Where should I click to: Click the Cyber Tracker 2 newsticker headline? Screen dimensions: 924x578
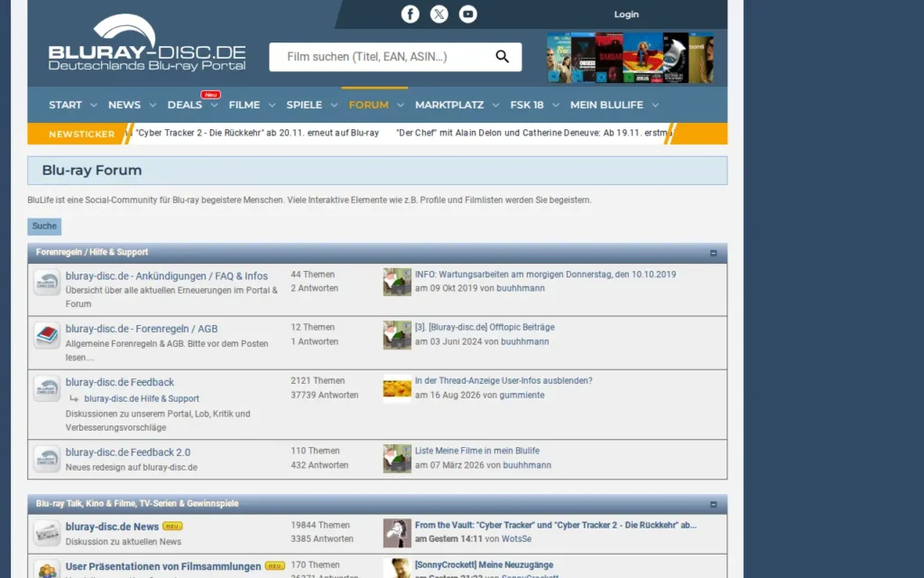click(x=257, y=134)
